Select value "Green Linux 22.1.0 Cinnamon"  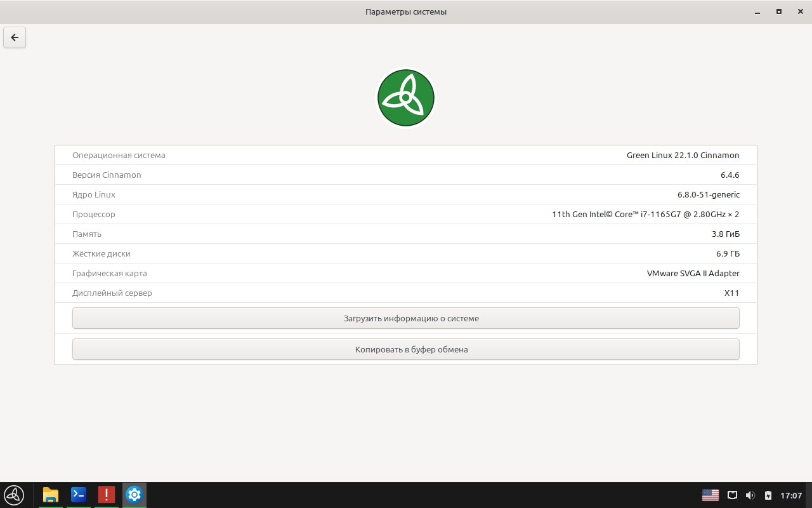(x=683, y=155)
